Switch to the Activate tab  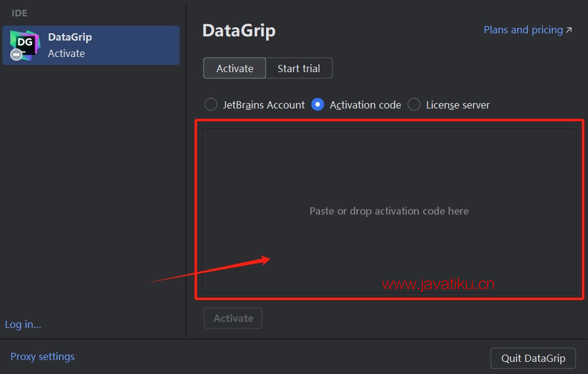(x=235, y=68)
